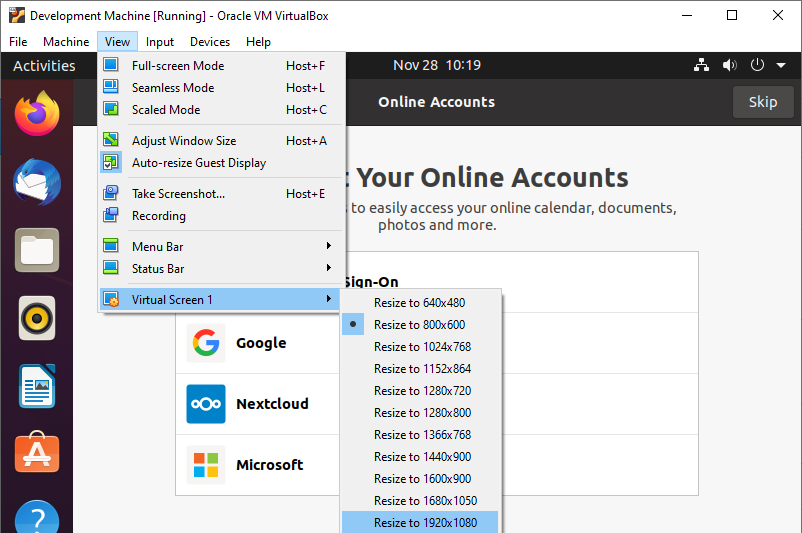802x533 pixels.
Task: Open Rhythmbox music player in the dock
Action: point(37,318)
